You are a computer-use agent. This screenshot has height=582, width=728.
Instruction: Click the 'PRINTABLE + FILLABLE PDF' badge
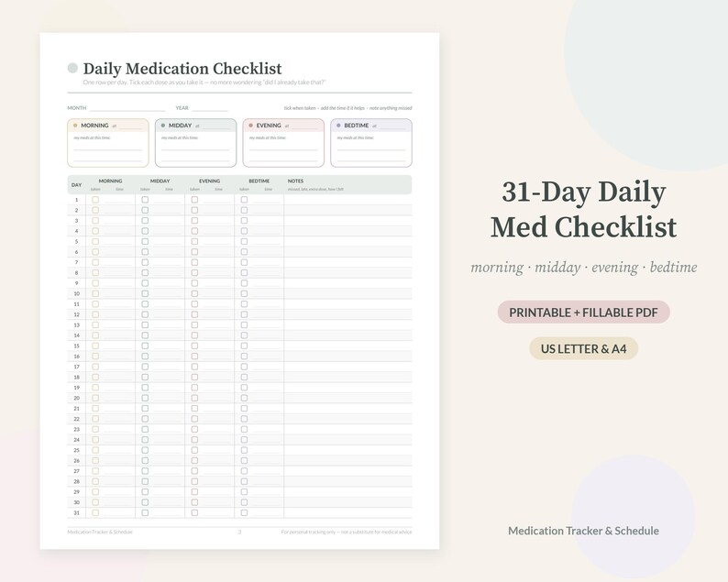584,313
